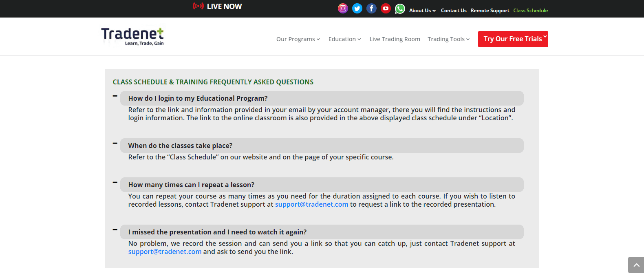This screenshot has height=276, width=644.
Task: Open the Instagram social icon
Action: (343, 9)
